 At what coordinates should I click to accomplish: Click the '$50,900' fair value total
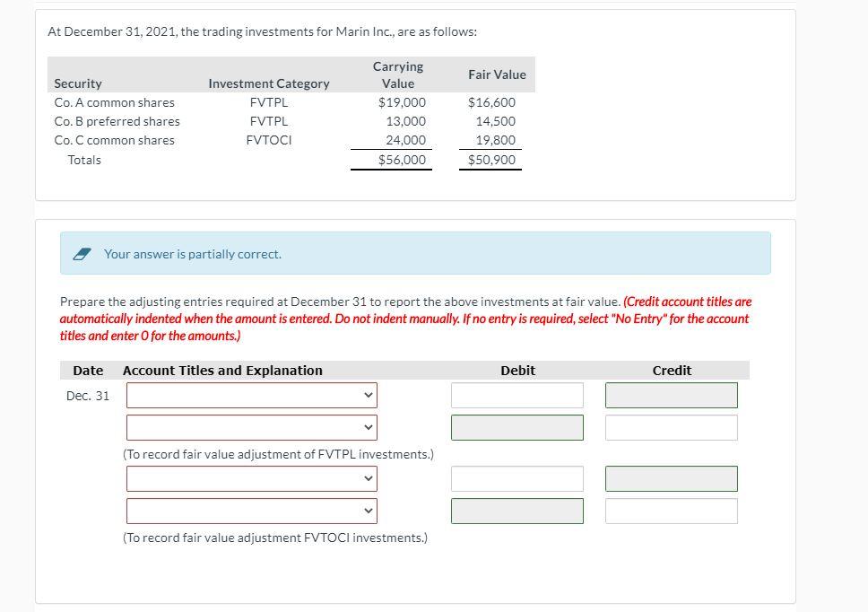(x=491, y=160)
